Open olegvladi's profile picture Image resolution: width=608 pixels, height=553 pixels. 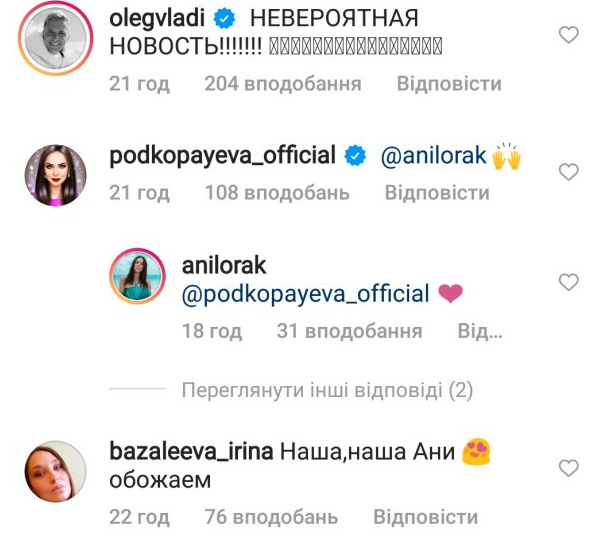tap(56, 38)
